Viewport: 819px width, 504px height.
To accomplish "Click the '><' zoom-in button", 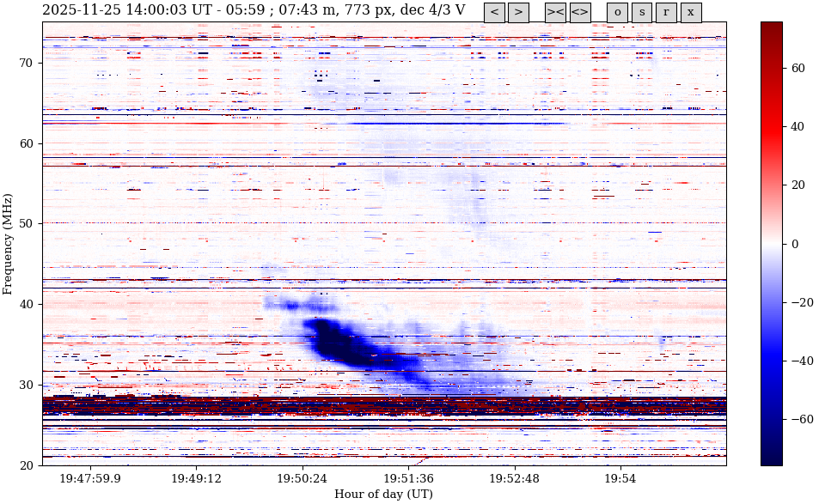I will (555, 12).
